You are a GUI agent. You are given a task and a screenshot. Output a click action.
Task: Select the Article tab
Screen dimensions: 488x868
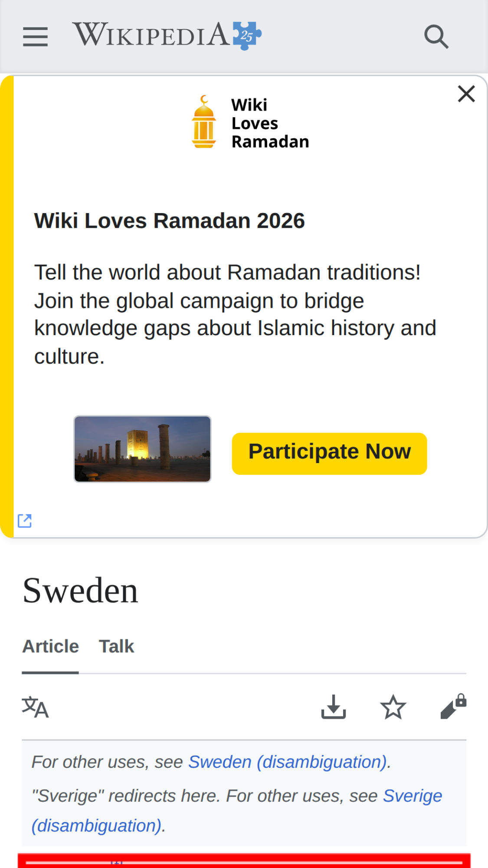[50, 646]
